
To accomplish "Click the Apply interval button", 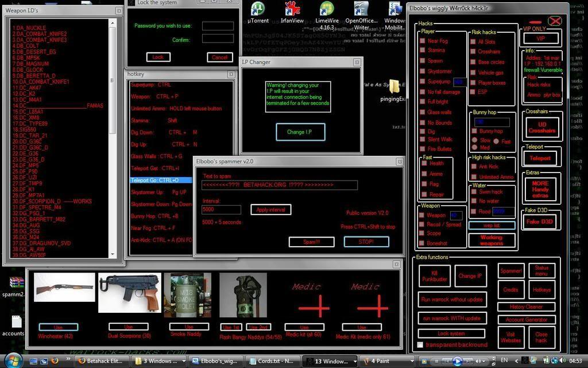I will coord(271,209).
